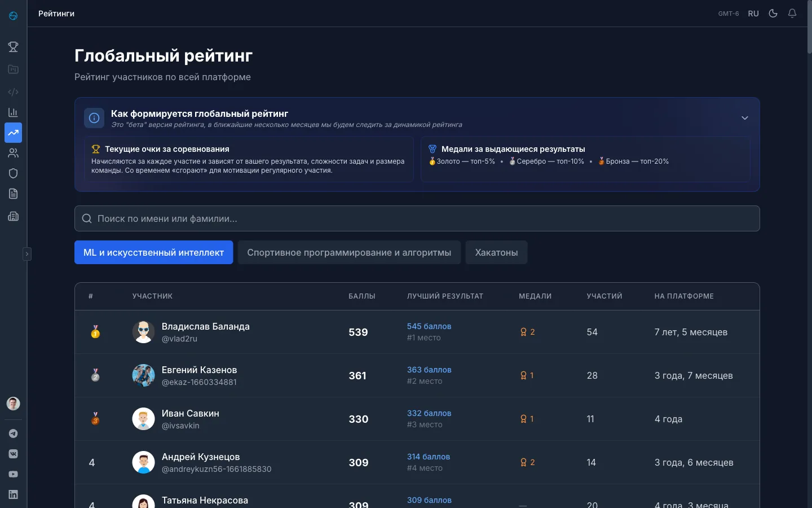Click the shield icon in sidebar
Viewport: 812px width, 508px height.
point(13,173)
